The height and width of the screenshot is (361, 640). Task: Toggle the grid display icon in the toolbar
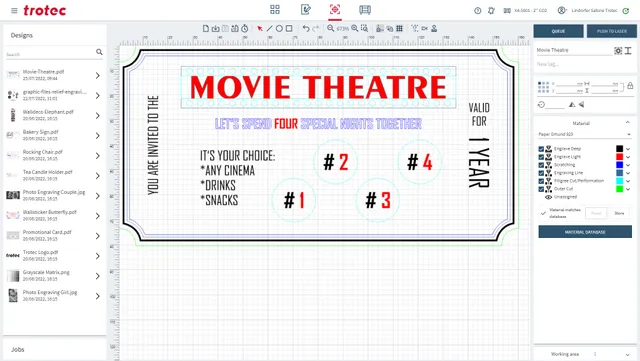pos(400,28)
